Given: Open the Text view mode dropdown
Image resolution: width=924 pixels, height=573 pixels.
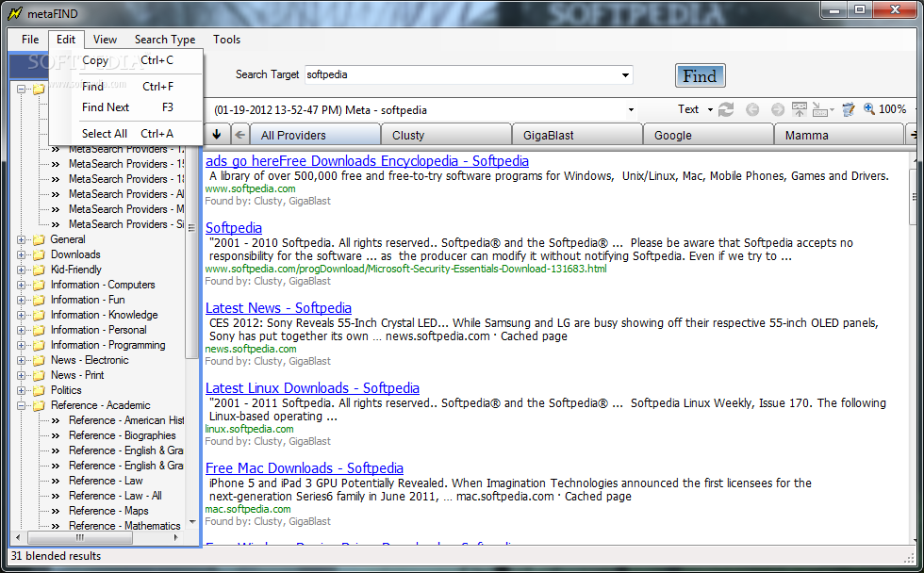Looking at the screenshot, I should [x=710, y=109].
